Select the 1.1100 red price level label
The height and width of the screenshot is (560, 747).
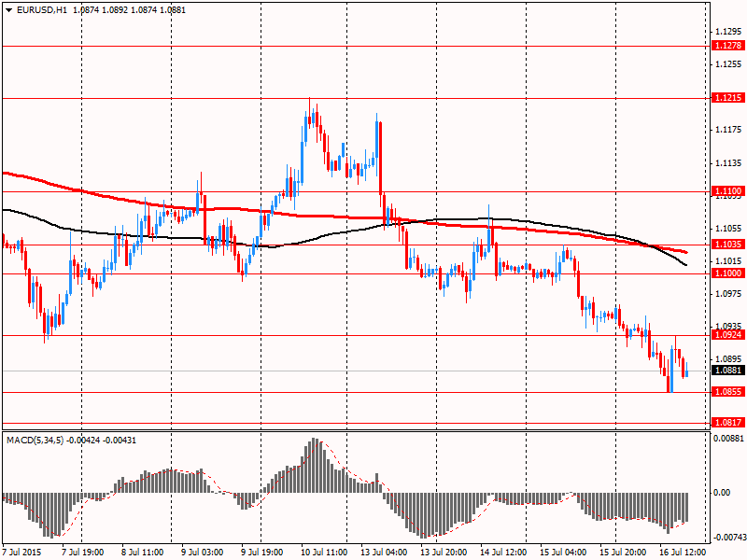pos(728,191)
